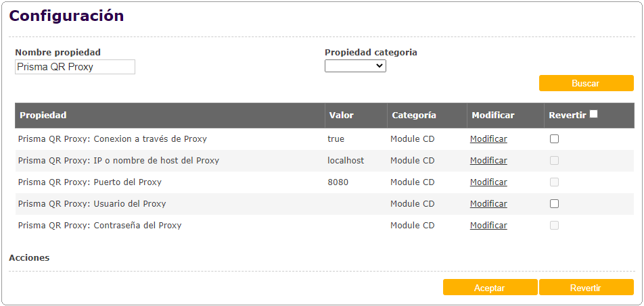Open Modificar link for Puerto del Proxy
This screenshot has width=644, height=306.
[x=488, y=182]
